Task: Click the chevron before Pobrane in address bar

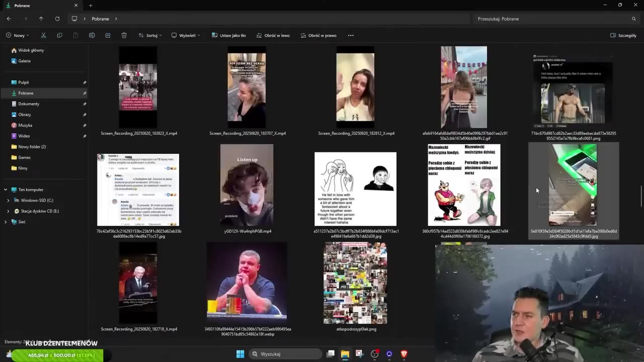Action: (x=85, y=19)
